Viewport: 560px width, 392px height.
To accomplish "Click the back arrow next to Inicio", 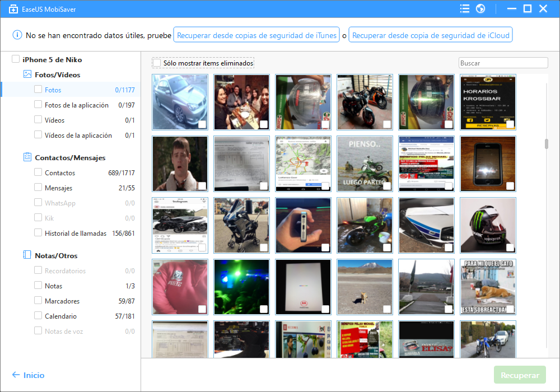I will tap(16, 375).
